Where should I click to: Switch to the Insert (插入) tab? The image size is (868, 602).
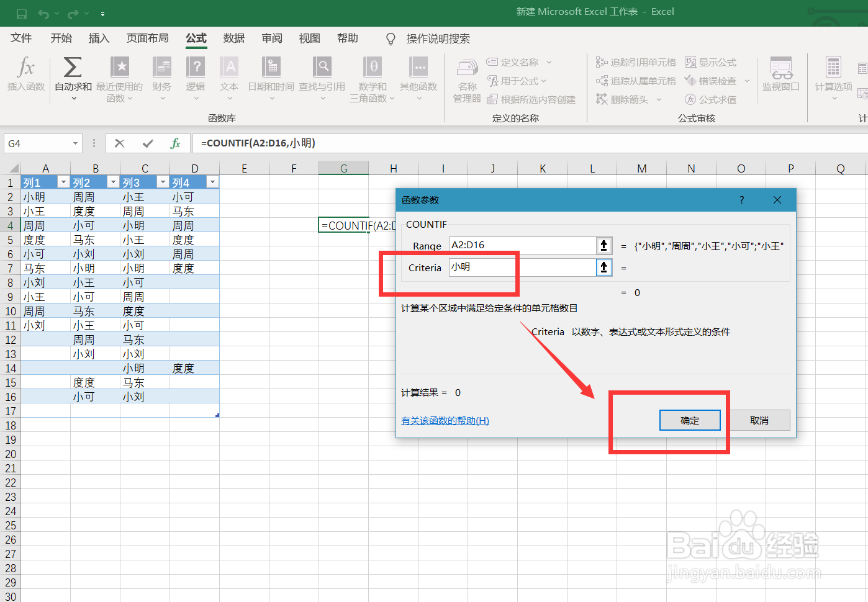(99, 38)
